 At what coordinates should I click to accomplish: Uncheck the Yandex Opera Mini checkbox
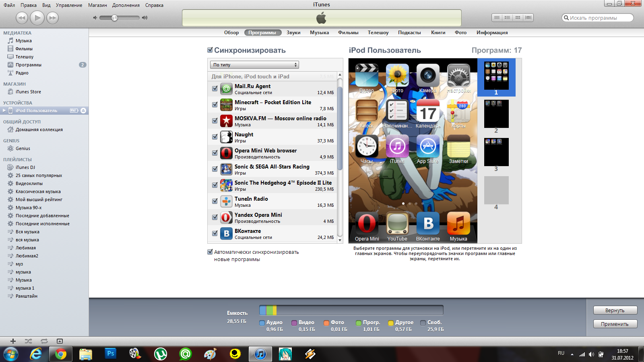tap(215, 217)
